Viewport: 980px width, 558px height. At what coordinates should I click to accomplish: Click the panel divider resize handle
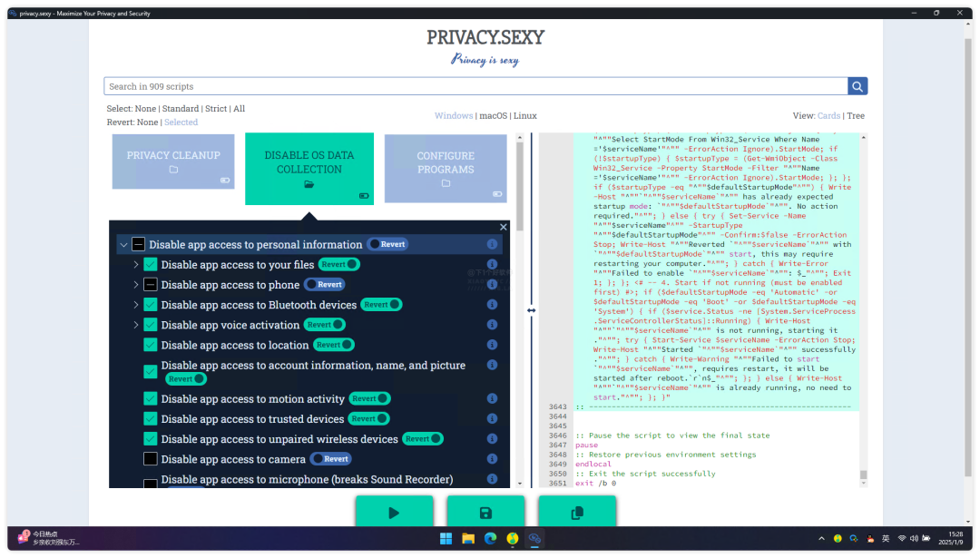(531, 310)
